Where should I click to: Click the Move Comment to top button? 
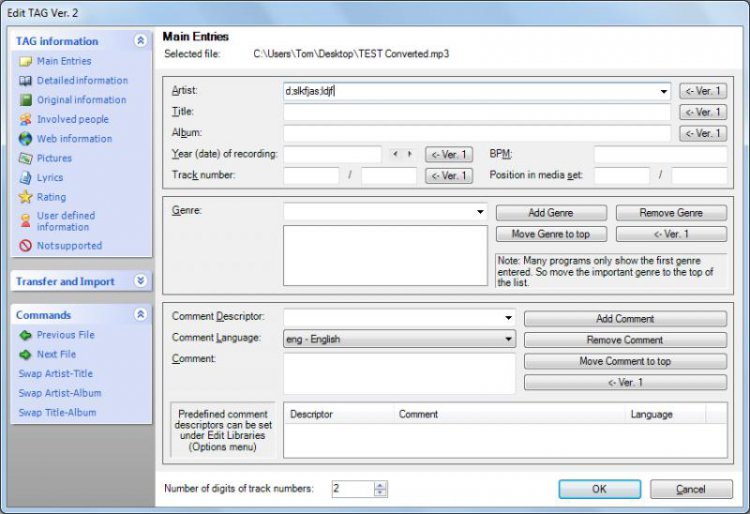click(625, 361)
